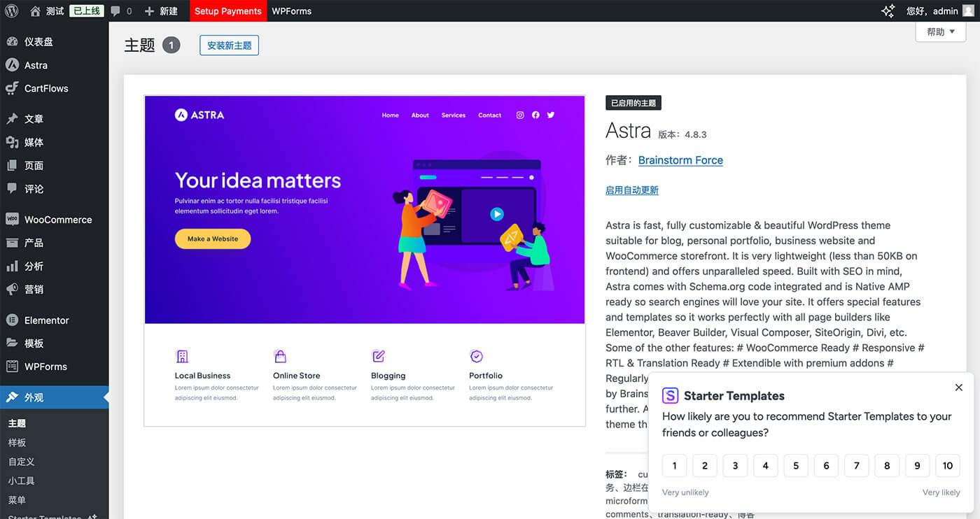
Task: Click the folder icon for 模板
Action: click(12, 343)
